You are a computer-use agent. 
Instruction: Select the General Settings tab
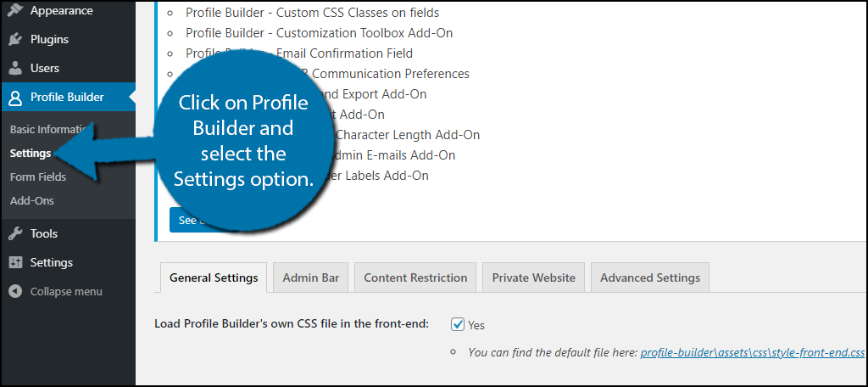214,278
